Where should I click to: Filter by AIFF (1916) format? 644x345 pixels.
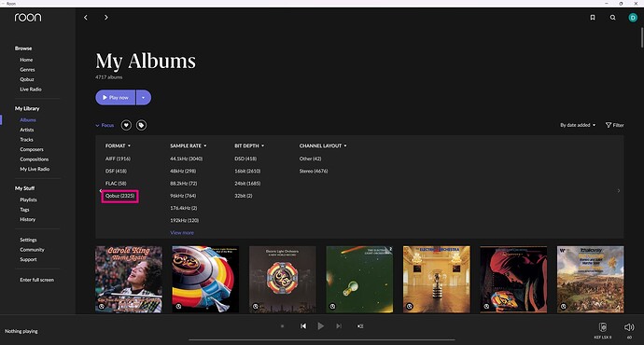pyautogui.click(x=118, y=159)
